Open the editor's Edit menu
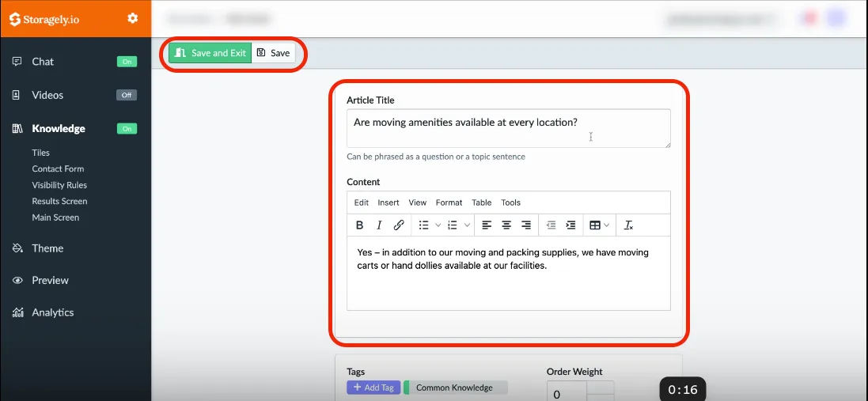This screenshot has height=401, width=868. click(x=362, y=202)
